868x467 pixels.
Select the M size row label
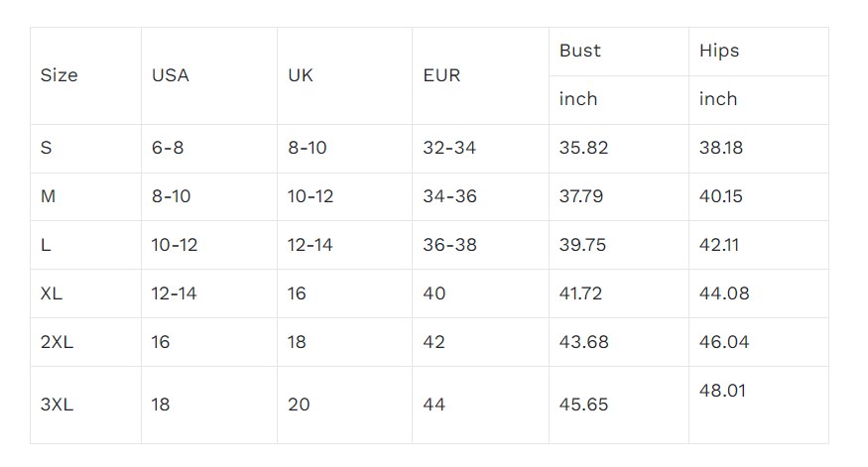(x=49, y=196)
